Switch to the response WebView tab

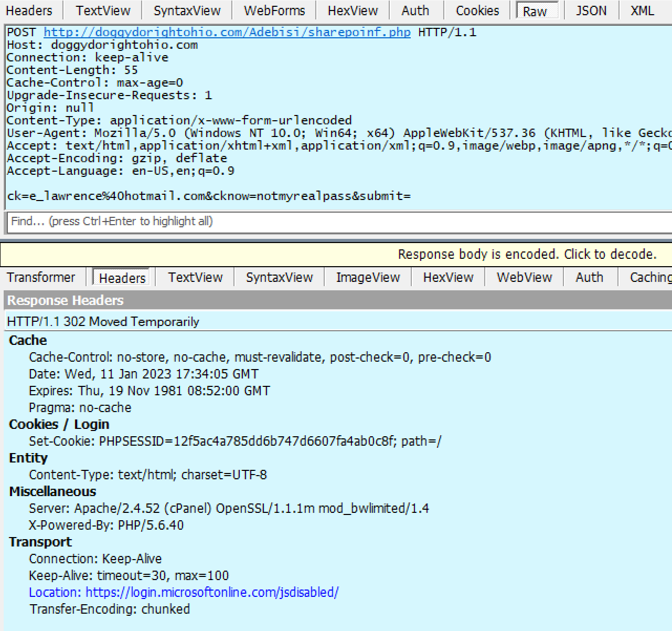(x=524, y=277)
